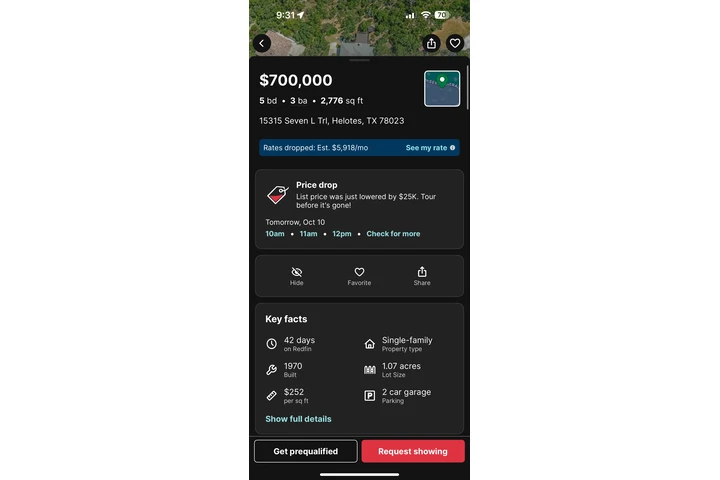
Task: Tap the Get prequalified button
Action: tap(305, 452)
